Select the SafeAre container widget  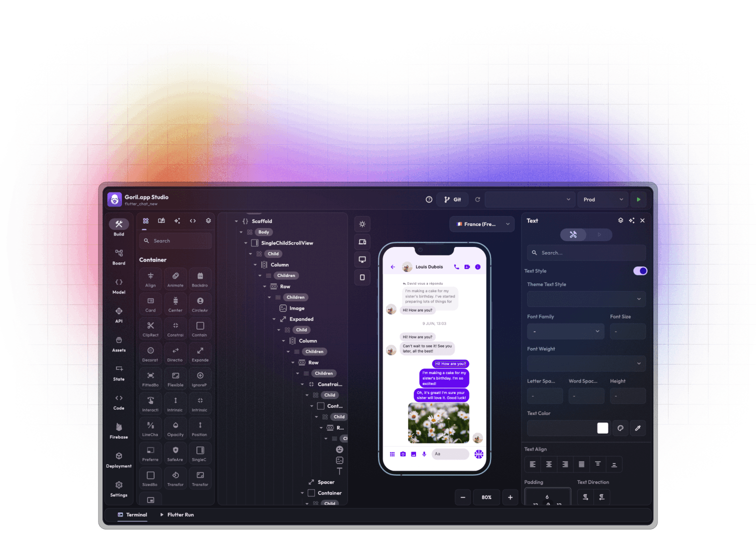(175, 453)
